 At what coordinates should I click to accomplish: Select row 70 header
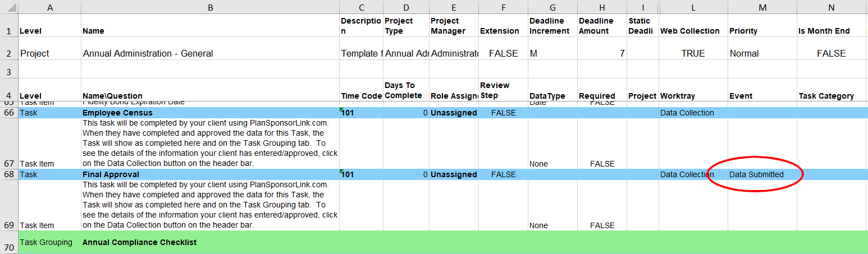[9, 242]
